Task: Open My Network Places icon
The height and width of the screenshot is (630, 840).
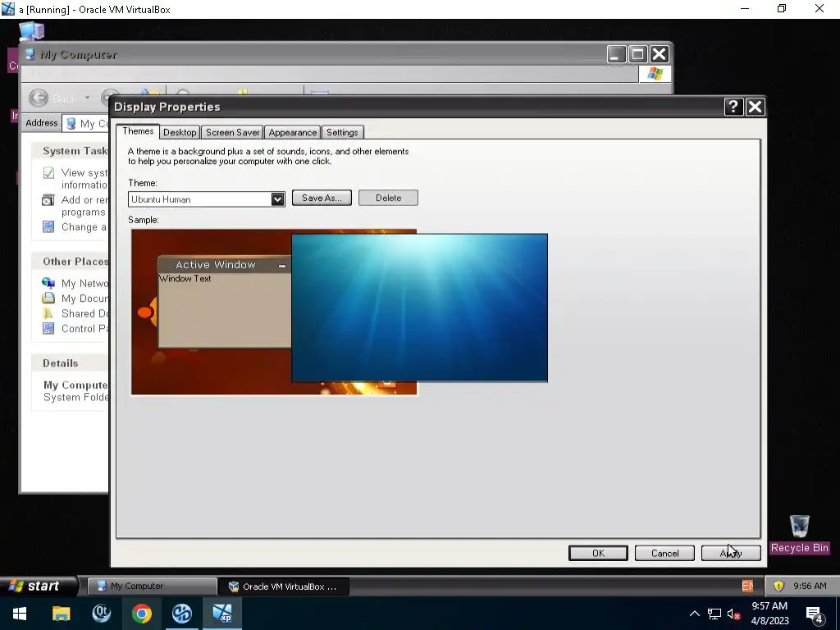Action: [48, 283]
